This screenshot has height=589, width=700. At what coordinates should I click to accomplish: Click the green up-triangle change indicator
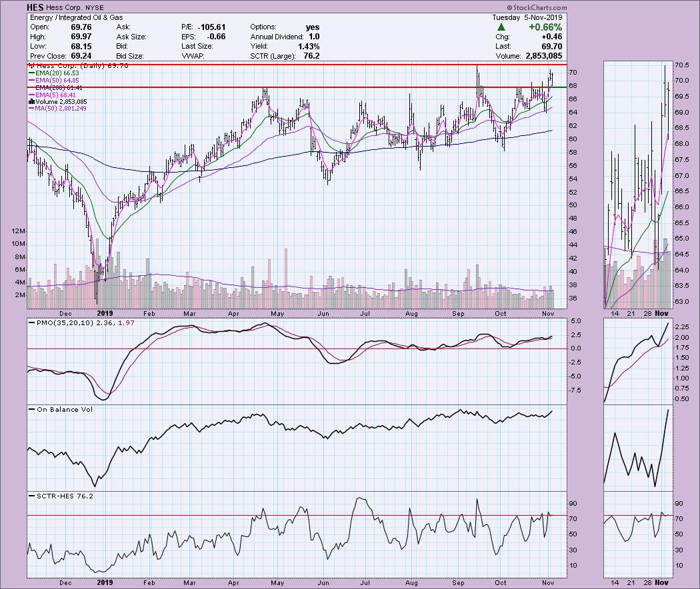coord(501,27)
